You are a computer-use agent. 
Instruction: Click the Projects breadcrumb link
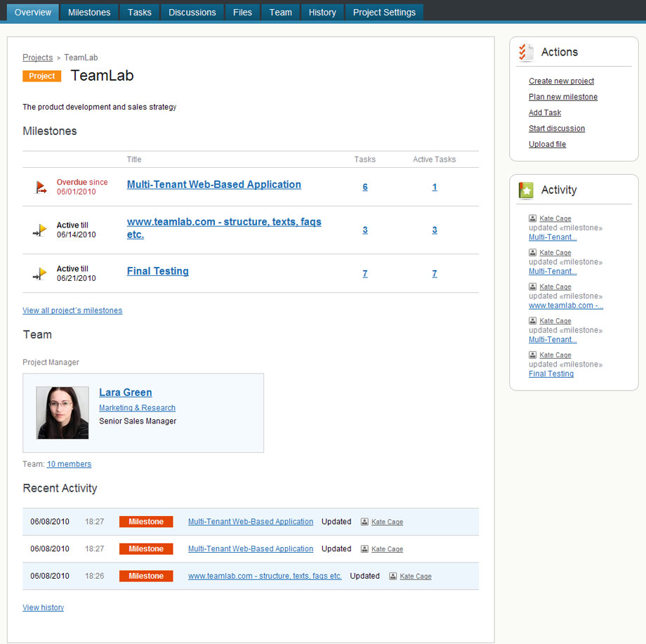click(37, 58)
